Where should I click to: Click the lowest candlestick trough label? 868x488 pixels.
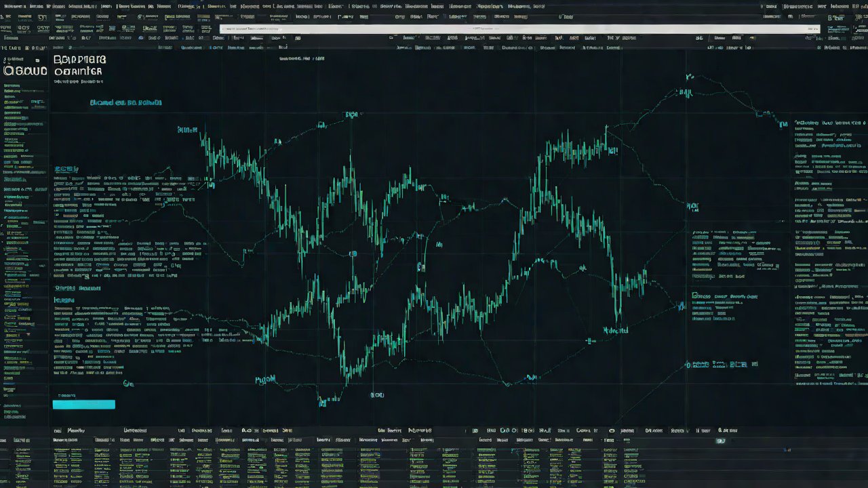(x=330, y=401)
